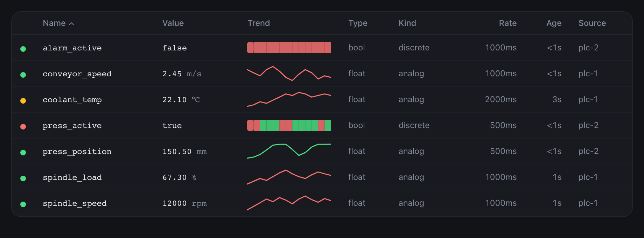644x238 pixels.
Task: Click the plc-1 source for spindle_speed
Action: (x=588, y=203)
